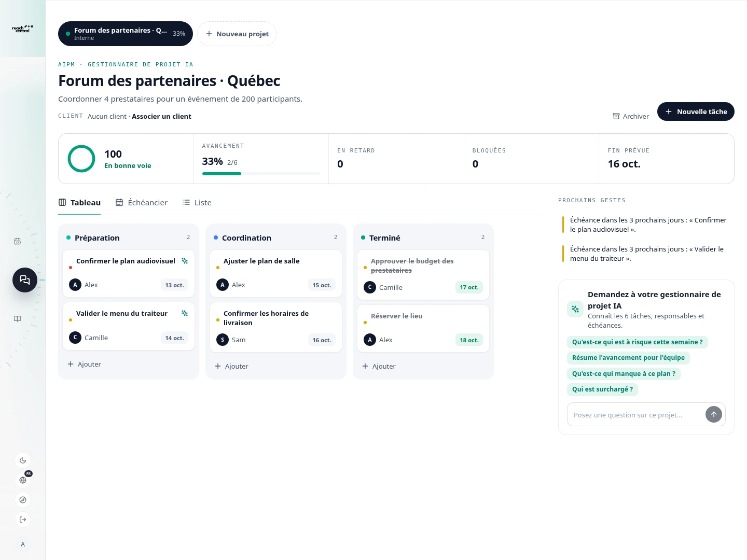
Task: Switch to the Tableau tab
Action: [x=79, y=203]
